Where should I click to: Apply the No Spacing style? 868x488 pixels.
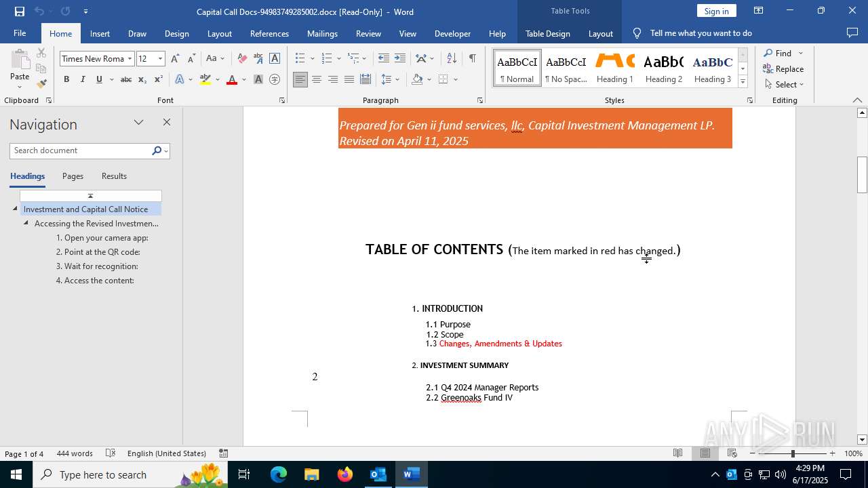click(566, 68)
